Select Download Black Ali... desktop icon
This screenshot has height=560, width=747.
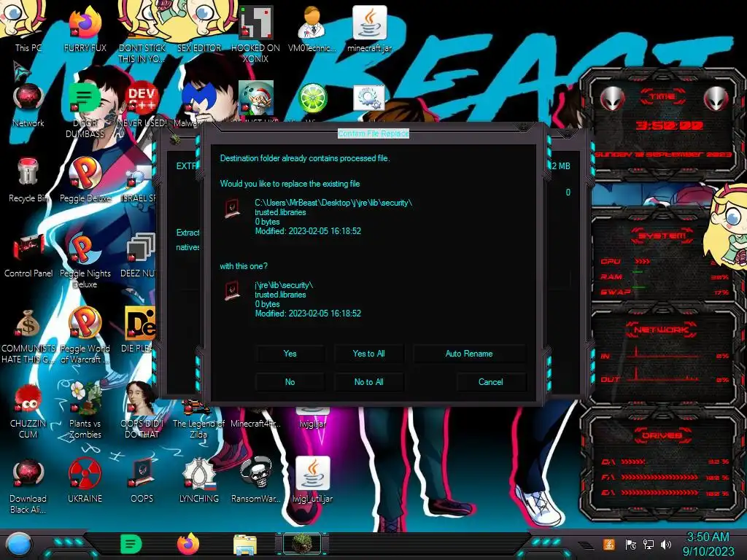(28, 486)
